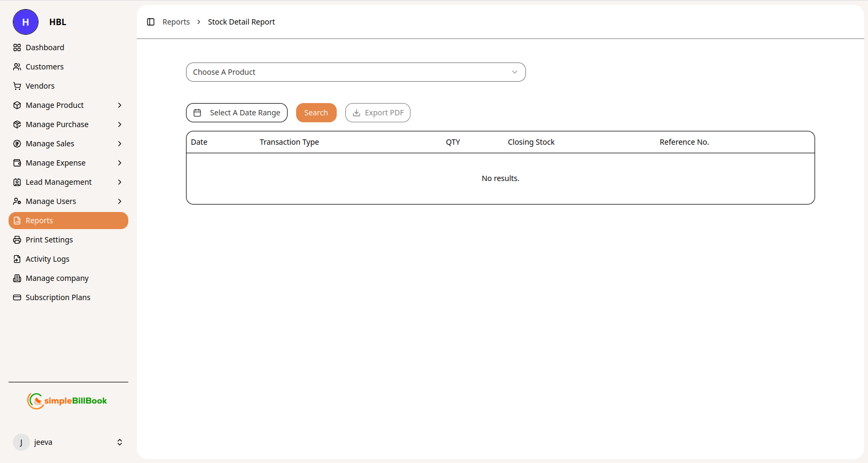Click the Reports breadcrumb link
Viewport: 868px width, 463px height.
pyautogui.click(x=176, y=22)
